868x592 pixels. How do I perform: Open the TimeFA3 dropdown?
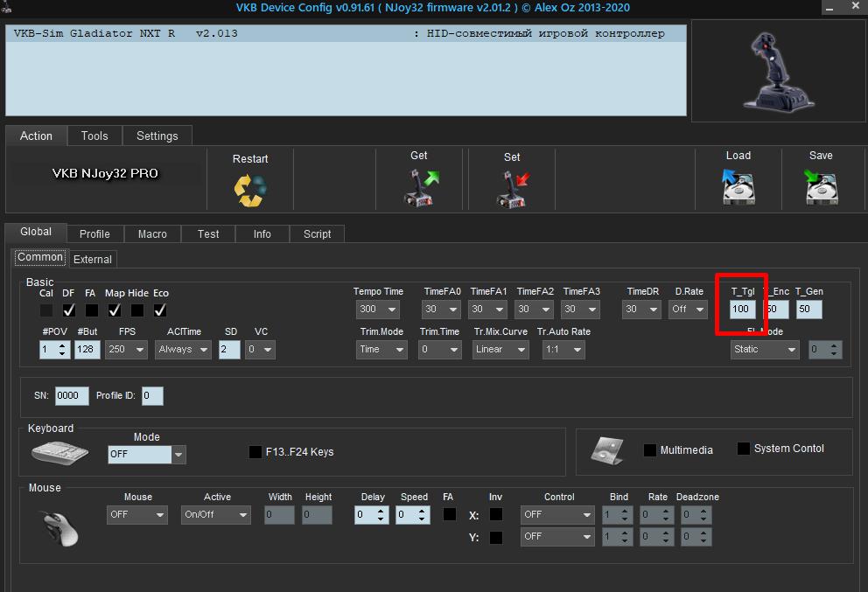coord(581,310)
